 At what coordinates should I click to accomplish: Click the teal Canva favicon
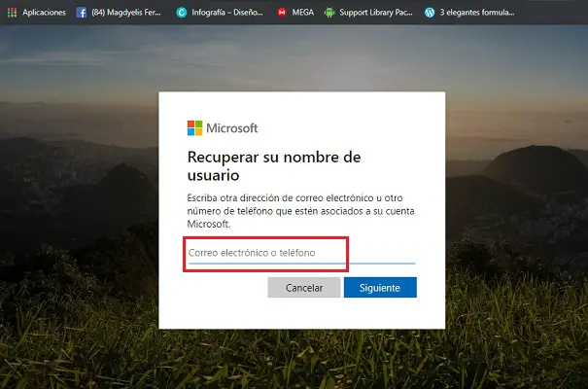182,13
